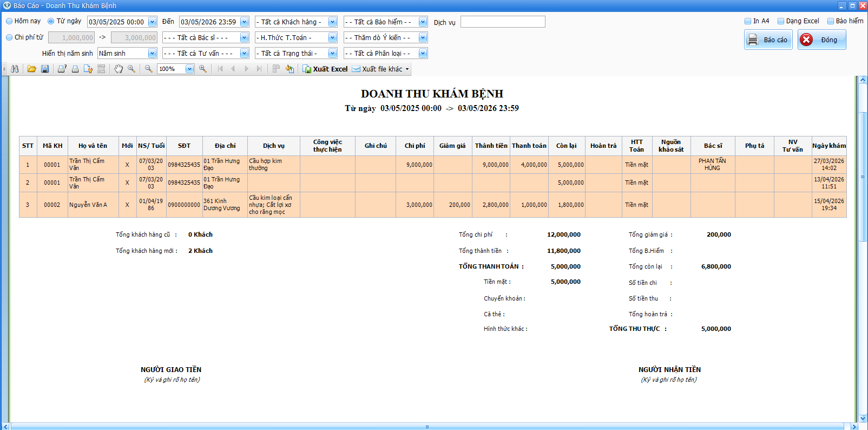868x430 pixels.
Task: Click the 15/04/2026 19:34 date cell
Action: (829, 205)
